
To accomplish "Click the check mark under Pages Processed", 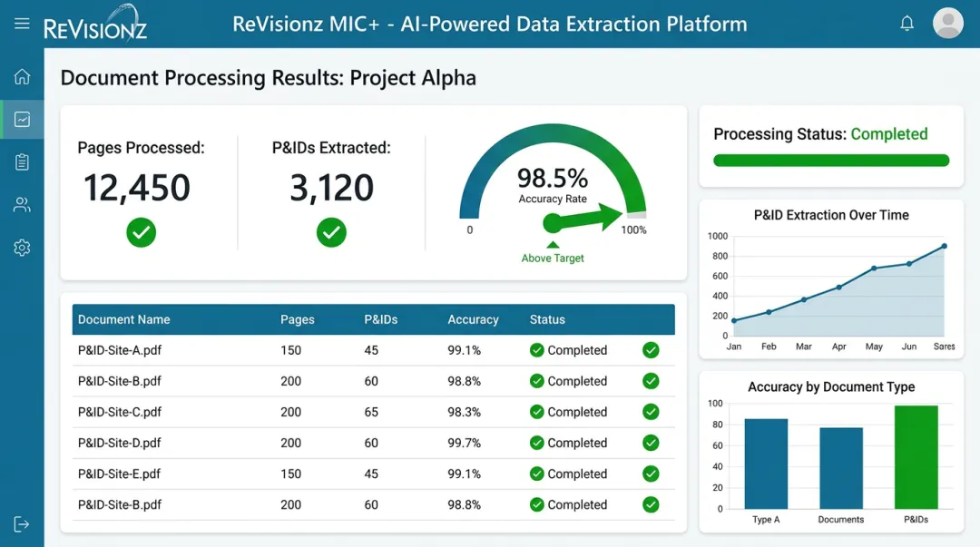I will pos(142,232).
